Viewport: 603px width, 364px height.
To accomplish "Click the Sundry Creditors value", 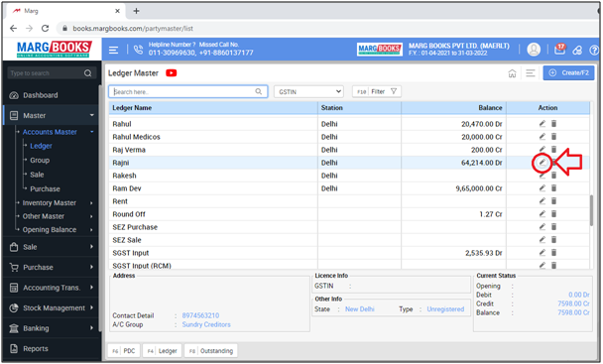I will pos(206,324).
